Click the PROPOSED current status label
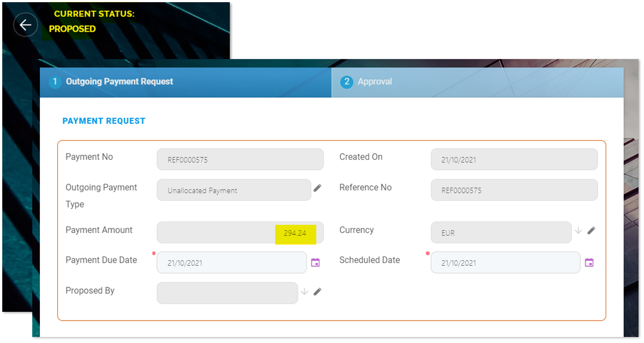This screenshot has height=343, width=644. (72, 29)
